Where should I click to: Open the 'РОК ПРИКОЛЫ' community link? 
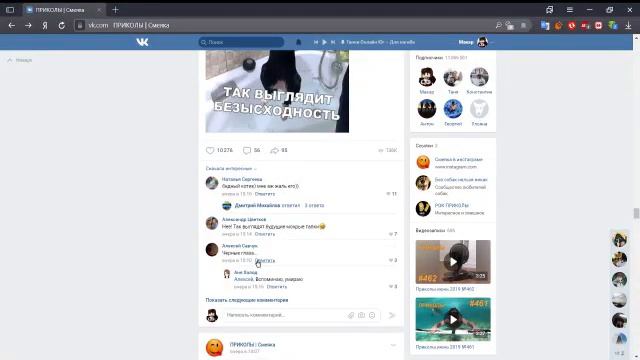click(x=451, y=206)
